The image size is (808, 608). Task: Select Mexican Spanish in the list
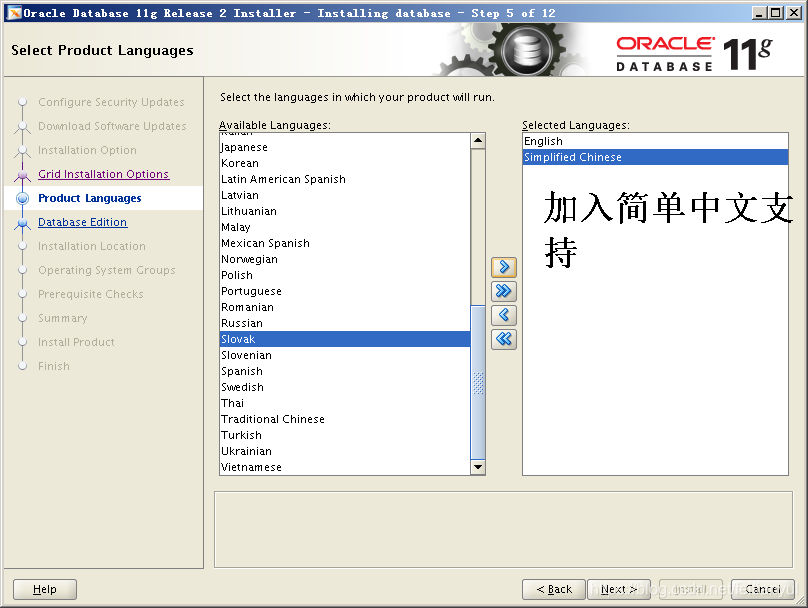345,243
